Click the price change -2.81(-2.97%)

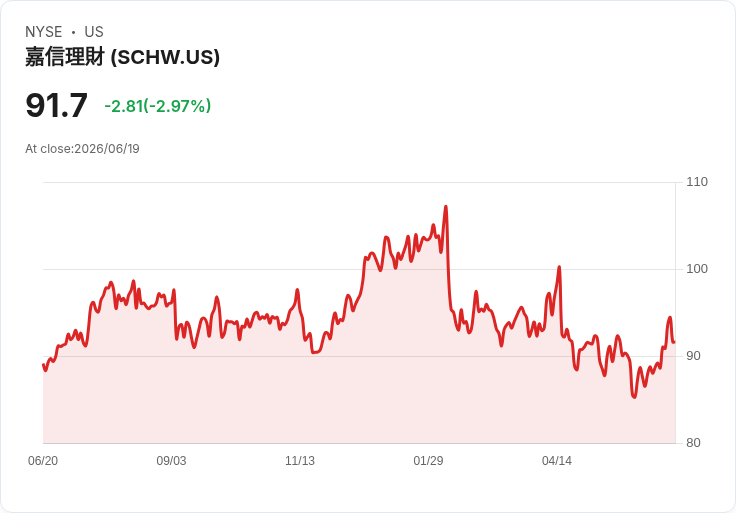(x=158, y=106)
